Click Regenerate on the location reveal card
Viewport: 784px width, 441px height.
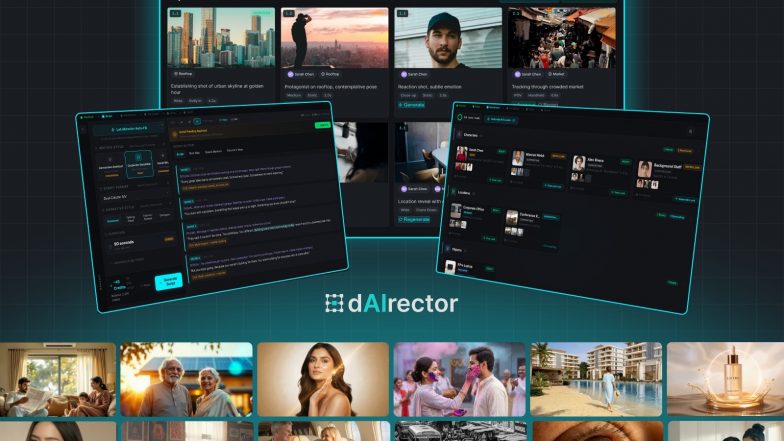pos(414,220)
